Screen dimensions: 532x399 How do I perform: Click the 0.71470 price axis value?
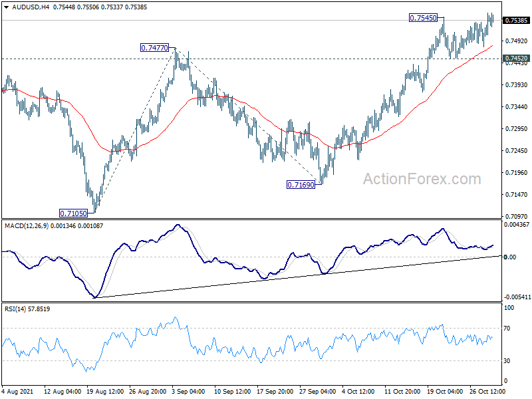tap(517, 195)
